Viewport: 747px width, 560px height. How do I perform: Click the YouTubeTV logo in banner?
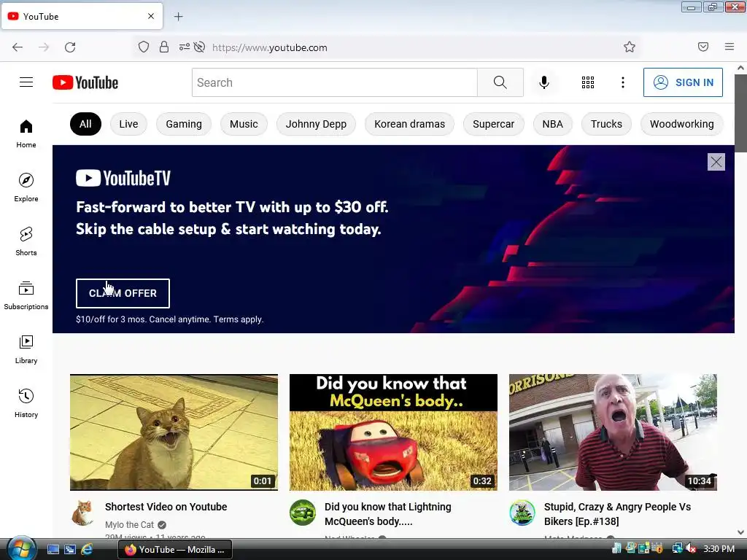(123, 178)
